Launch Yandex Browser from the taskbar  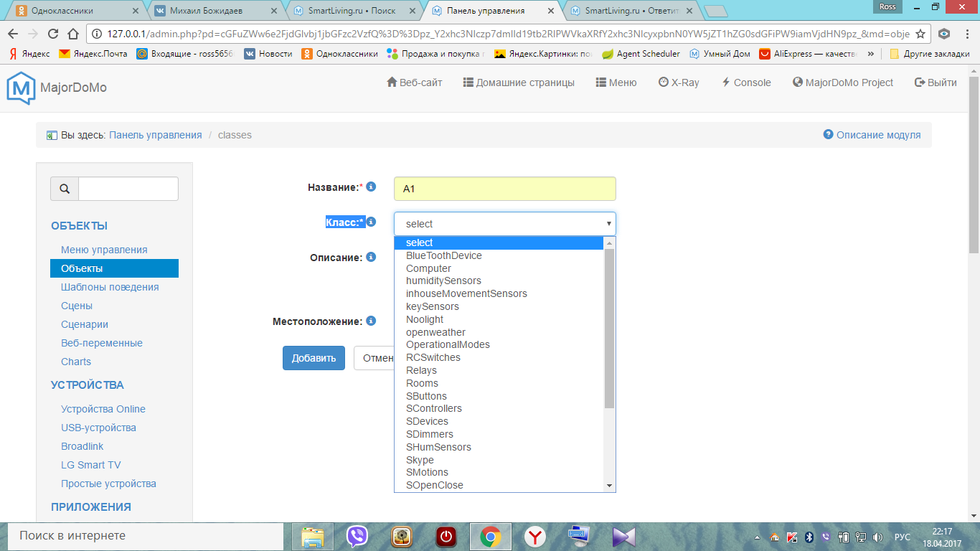(534, 537)
